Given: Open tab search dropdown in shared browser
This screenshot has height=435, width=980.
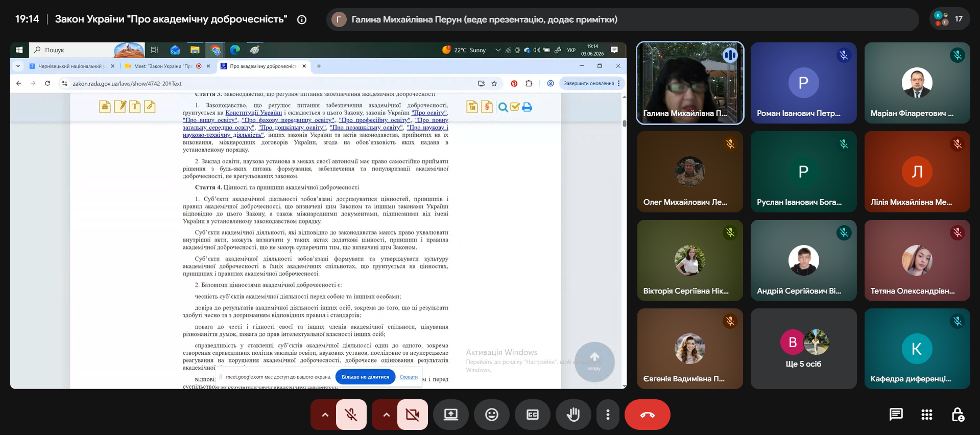Looking at the screenshot, I should [x=18, y=66].
